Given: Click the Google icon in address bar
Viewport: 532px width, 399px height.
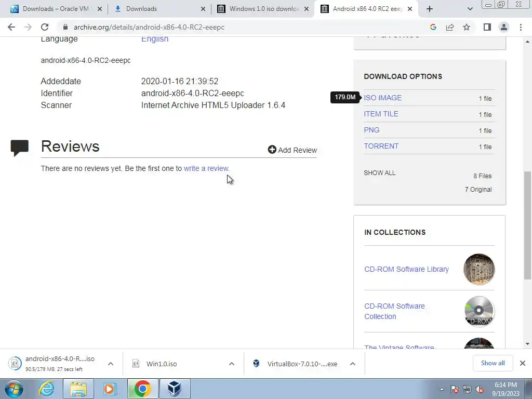Looking at the screenshot, I should (433, 27).
